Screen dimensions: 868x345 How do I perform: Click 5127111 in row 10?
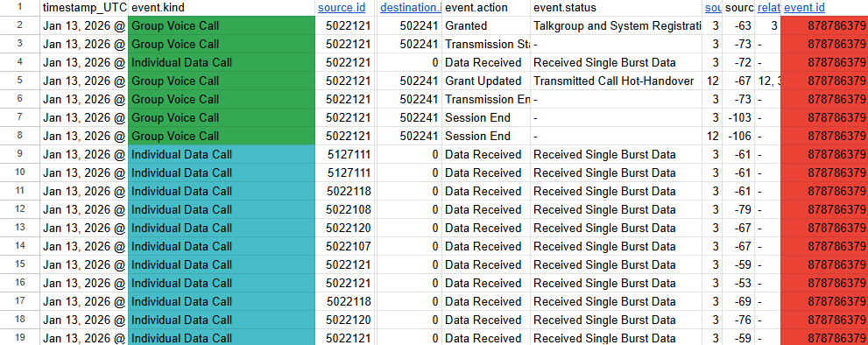coord(346,172)
